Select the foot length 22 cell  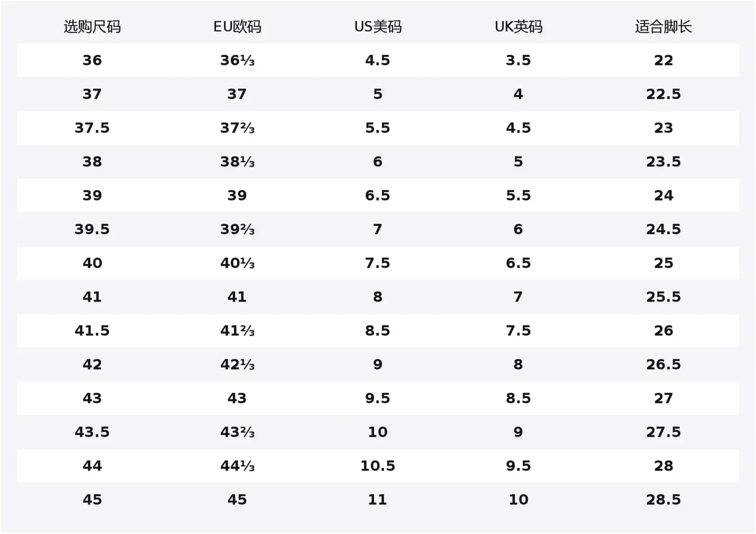(x=663, y=60)
